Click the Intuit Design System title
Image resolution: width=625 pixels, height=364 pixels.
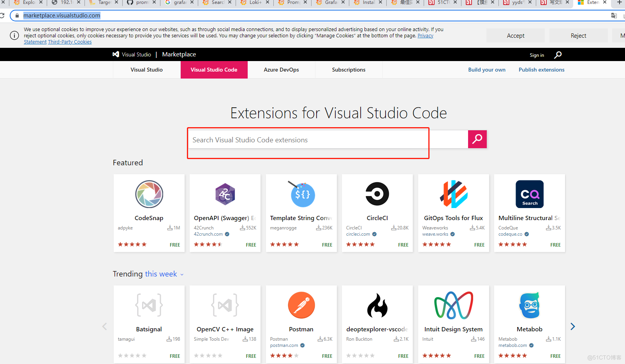point(454,329)
